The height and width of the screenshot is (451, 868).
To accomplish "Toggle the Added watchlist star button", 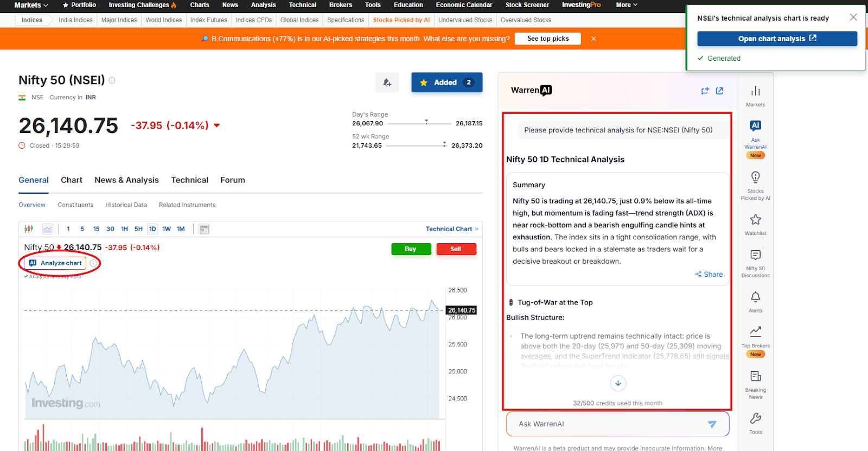I will click(x=446, y=82).
